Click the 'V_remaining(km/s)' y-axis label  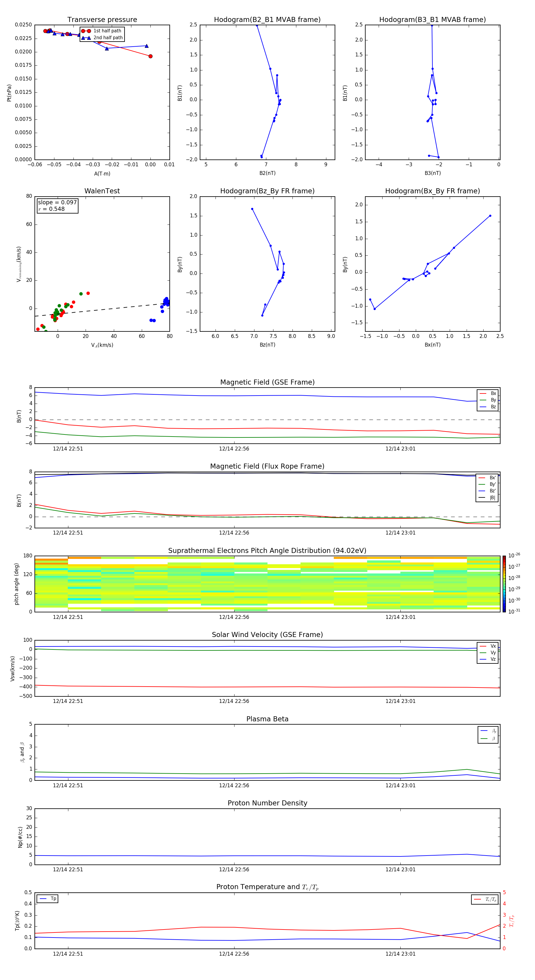coord(19,264)
